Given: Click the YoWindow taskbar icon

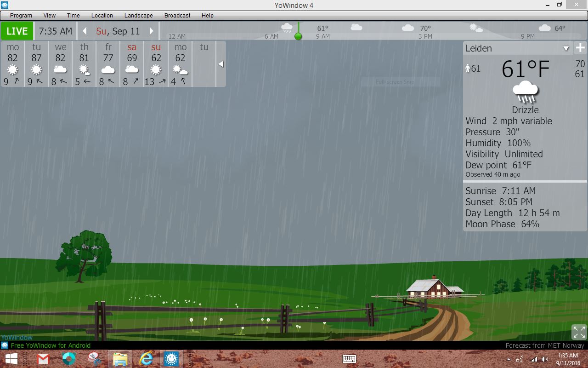Looking at the screenshot, I should click(x=171, y=359).
